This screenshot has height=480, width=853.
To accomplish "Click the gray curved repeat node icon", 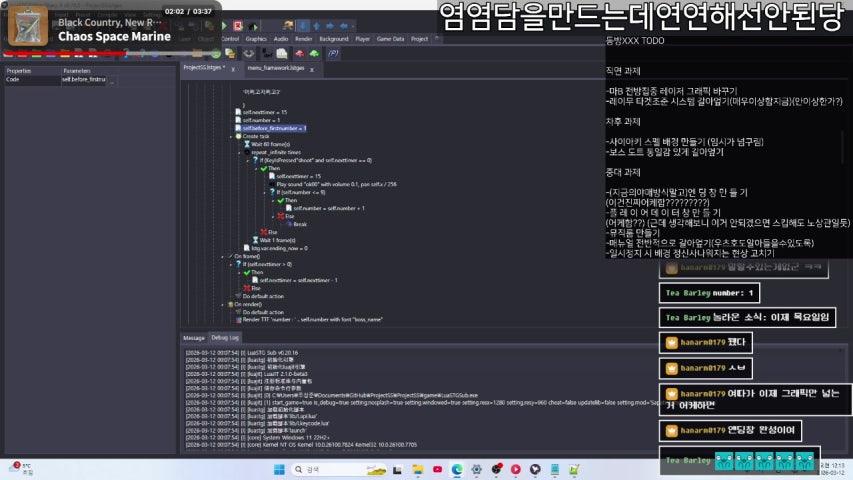I will [249, 53].
